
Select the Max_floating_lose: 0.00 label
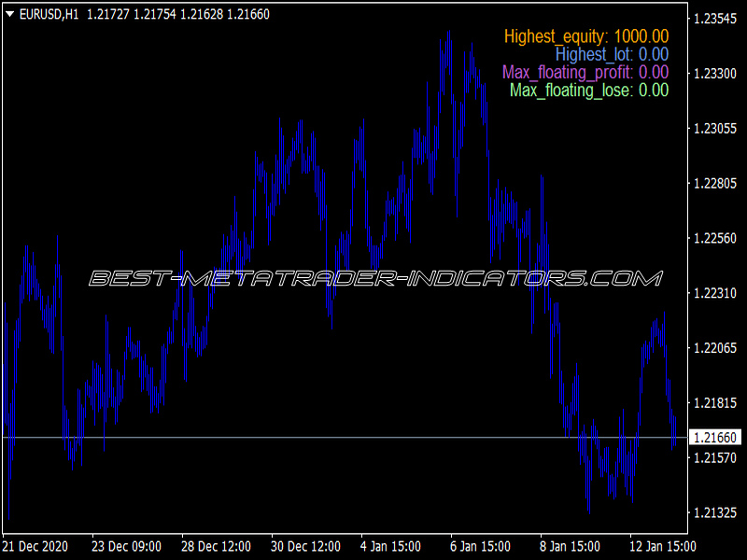[589, 90]
